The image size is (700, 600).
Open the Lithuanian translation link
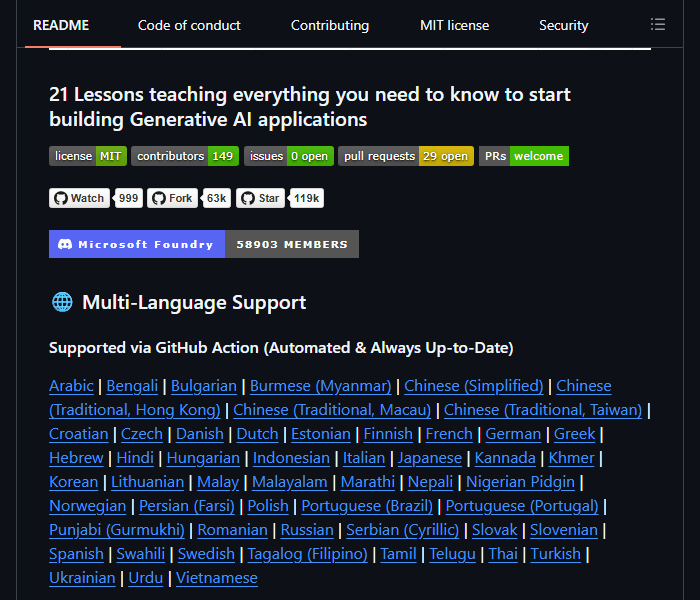pos(147,483)
